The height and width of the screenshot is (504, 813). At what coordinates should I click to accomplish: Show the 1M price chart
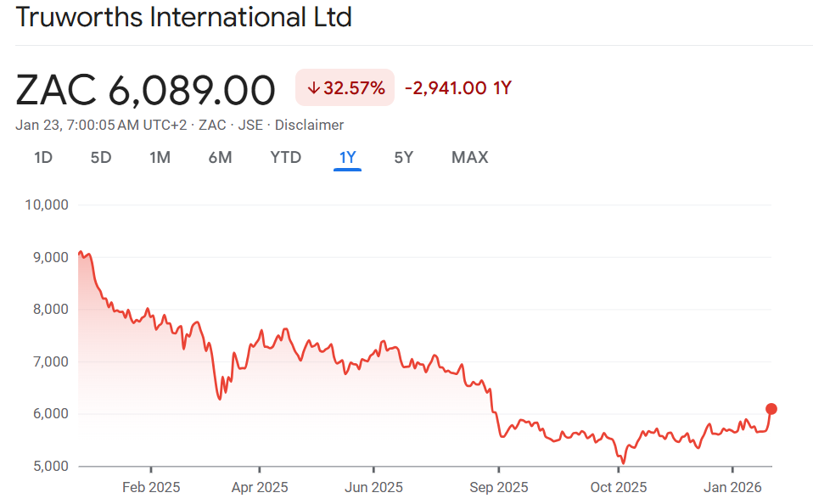(160, 157)
